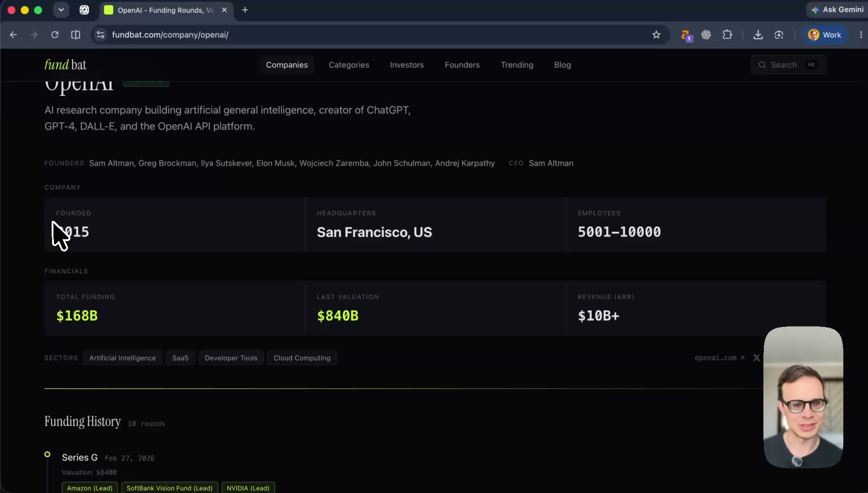The height and width of the screenshot is (493, 868).
Task: Open openai.com external link
Action: [720, 358]
